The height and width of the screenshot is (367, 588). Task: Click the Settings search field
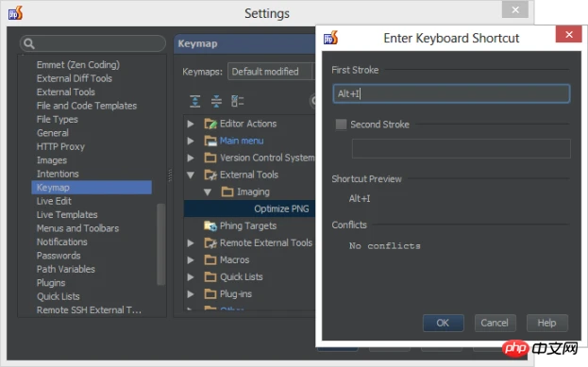[x=92, y=43]
